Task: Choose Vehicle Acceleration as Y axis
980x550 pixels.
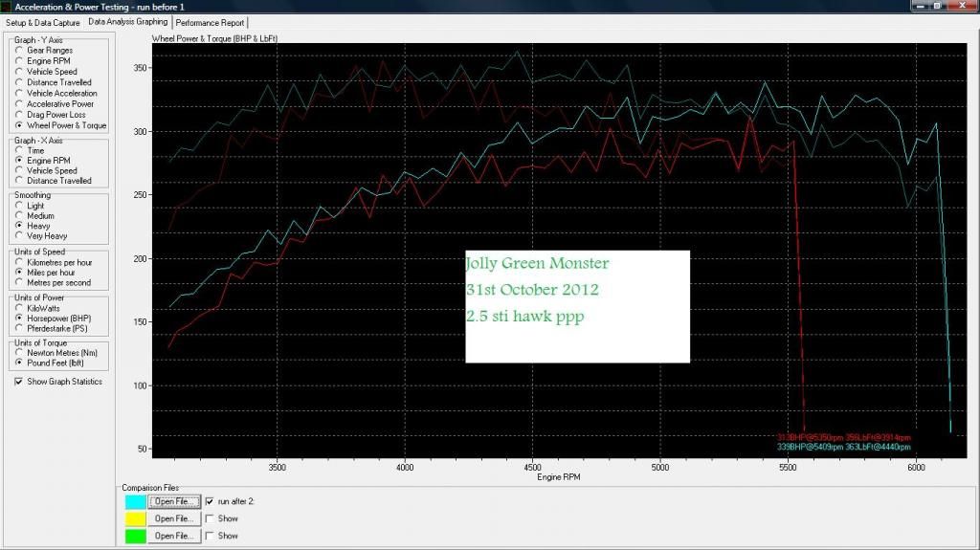Action: (x=19, y=94)
